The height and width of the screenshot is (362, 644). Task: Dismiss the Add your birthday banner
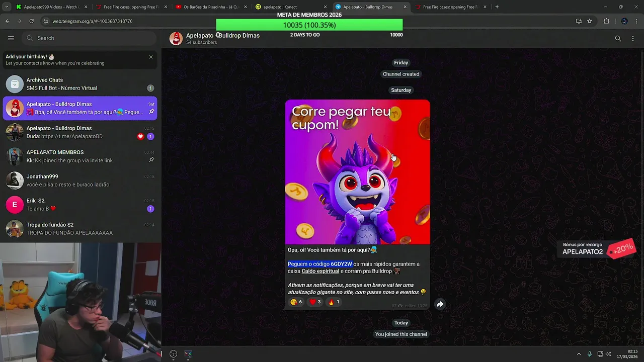coord(151,57)
